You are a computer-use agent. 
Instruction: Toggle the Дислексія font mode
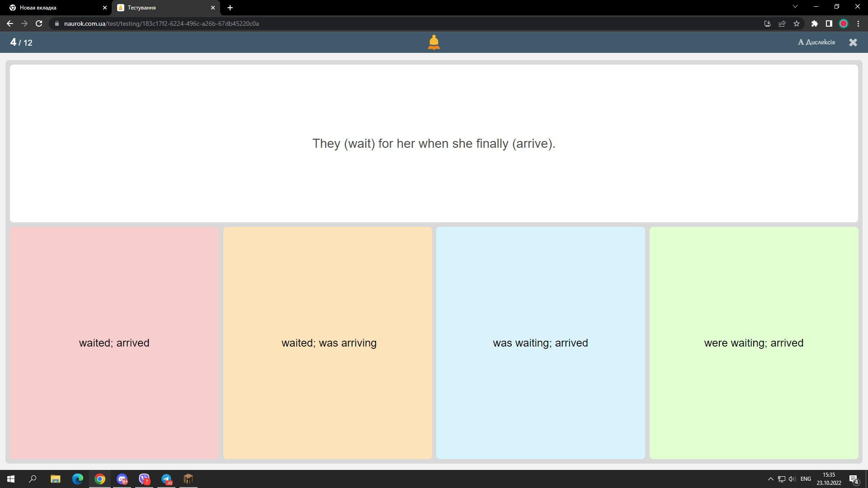pos(816,42)
